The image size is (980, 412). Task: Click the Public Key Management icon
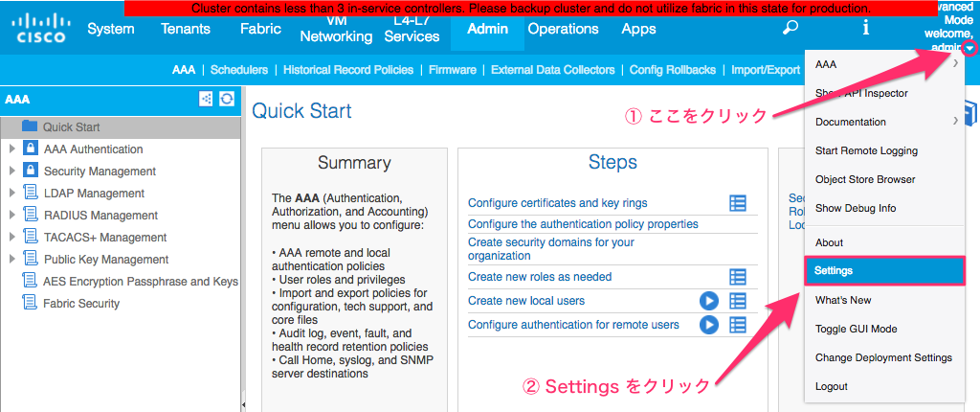pos(30,260)
